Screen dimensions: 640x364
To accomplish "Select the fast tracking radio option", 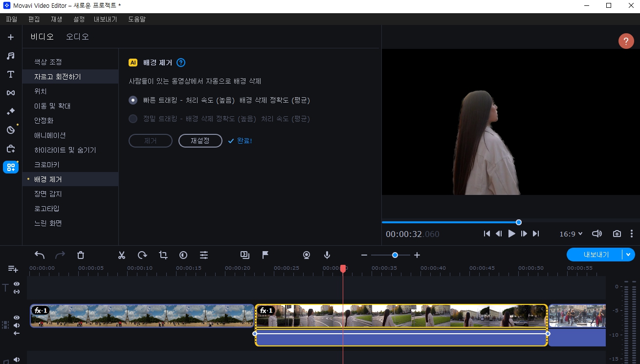I will click(x=133, y=100).
